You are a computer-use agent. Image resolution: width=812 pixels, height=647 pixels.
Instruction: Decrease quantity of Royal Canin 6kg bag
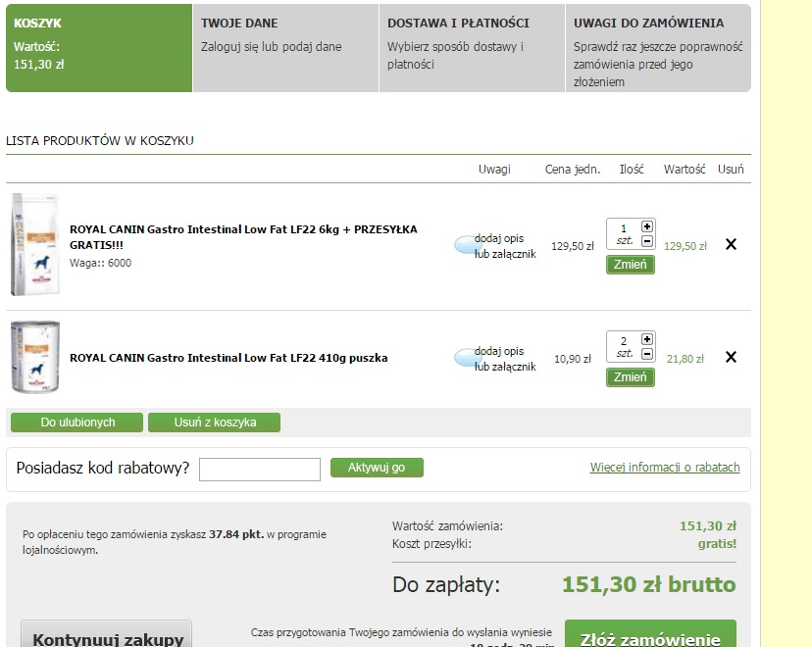[646, 241]
